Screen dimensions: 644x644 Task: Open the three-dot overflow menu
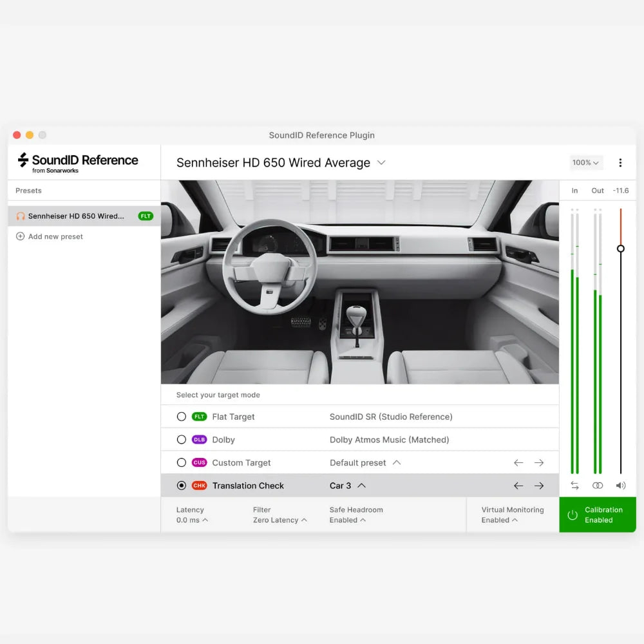coord(621,163)
